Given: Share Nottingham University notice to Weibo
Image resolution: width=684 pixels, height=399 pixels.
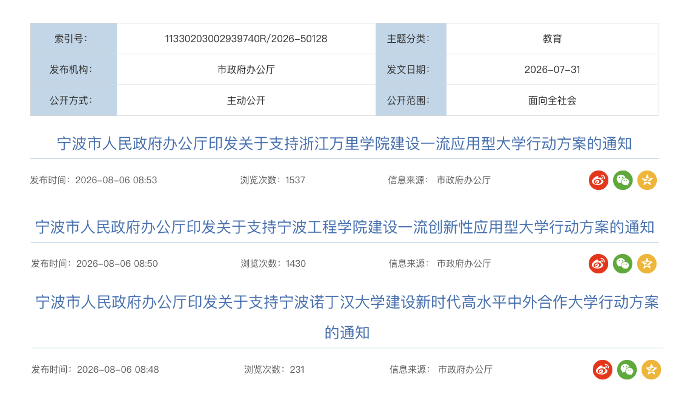Looking at the screenshot, I should click(x=602, y=370).
